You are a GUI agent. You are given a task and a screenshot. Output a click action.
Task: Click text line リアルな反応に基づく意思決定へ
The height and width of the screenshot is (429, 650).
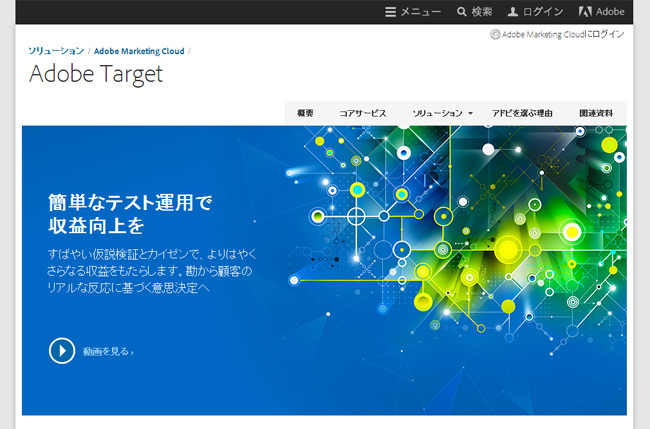(x=129, y=287)
